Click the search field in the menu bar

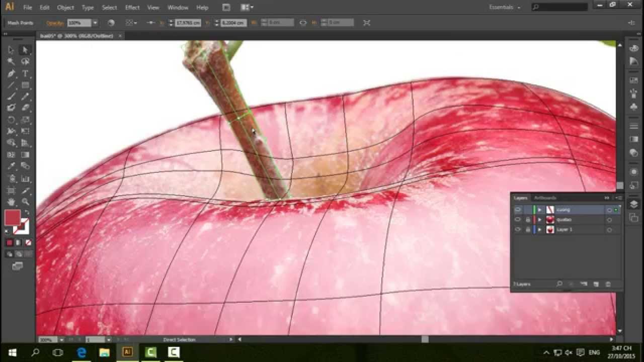point(559,8)
